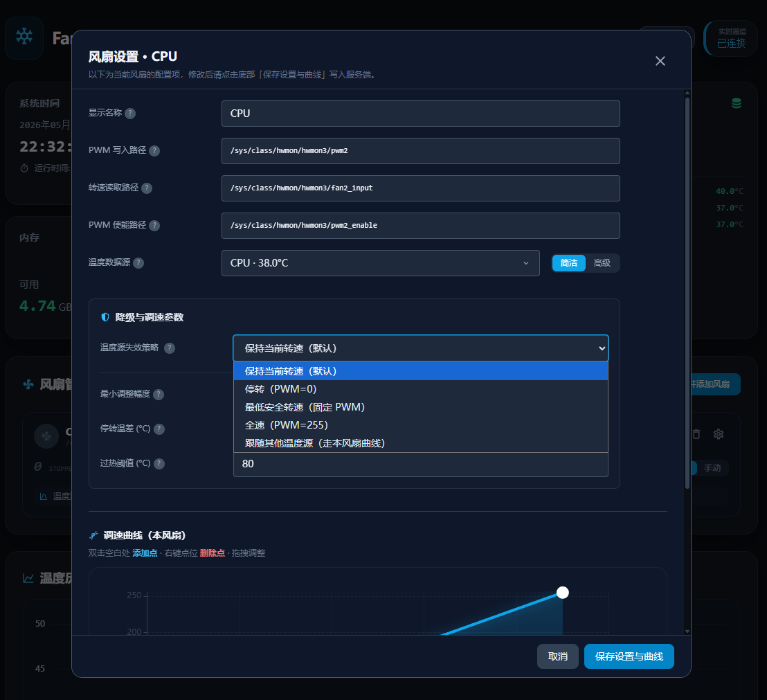Click the 显示名称 input containing CPU
The height and width of the screenshot is (700, 767).
click(421, 114)
